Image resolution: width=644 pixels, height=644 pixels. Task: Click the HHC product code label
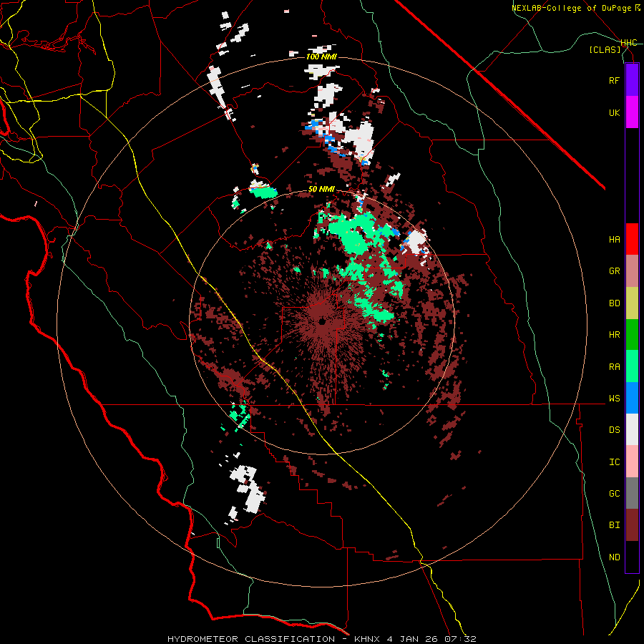coord(629,43)
